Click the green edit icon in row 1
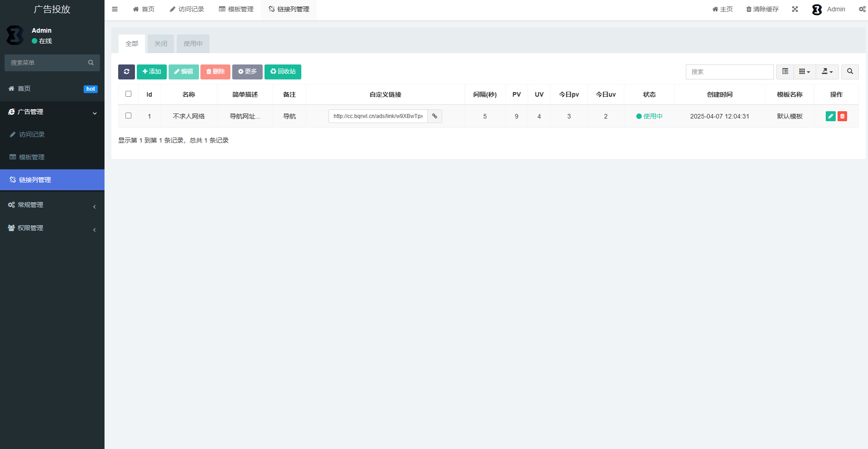Screen dimensions: 868x449 pyautogui.click(x=830, y=116)
